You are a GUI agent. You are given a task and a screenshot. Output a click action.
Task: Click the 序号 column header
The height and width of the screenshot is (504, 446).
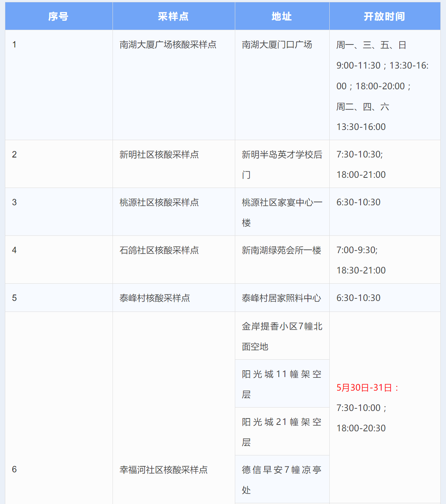[x=58, y=17]
